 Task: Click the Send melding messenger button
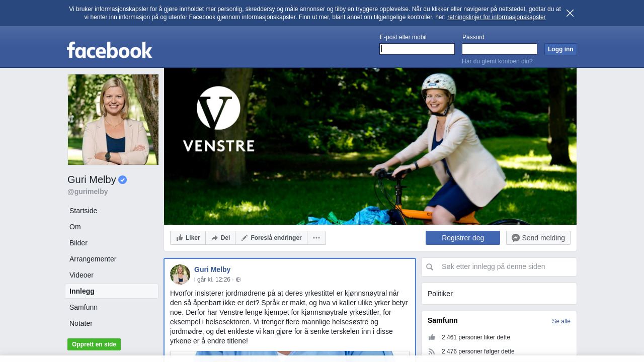click(x=538, y=238)
